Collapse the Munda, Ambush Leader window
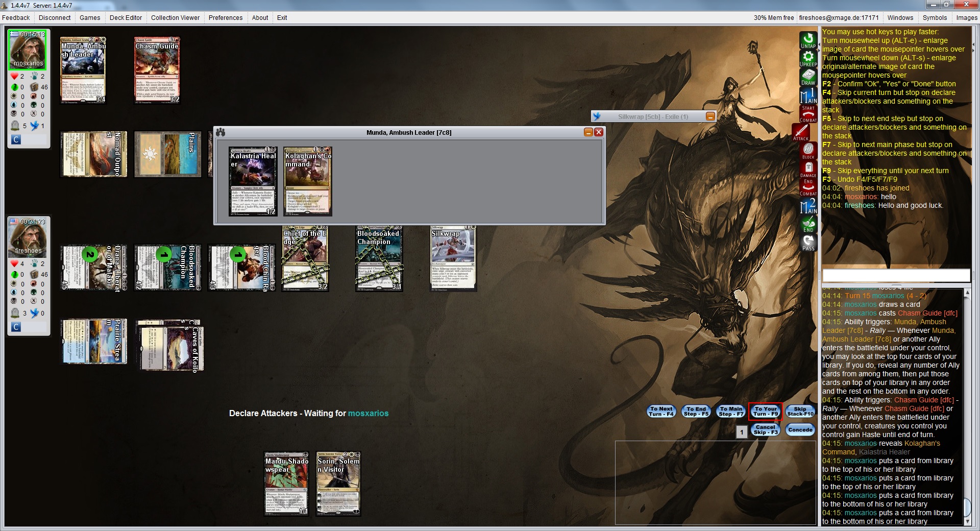 [589, 132]
